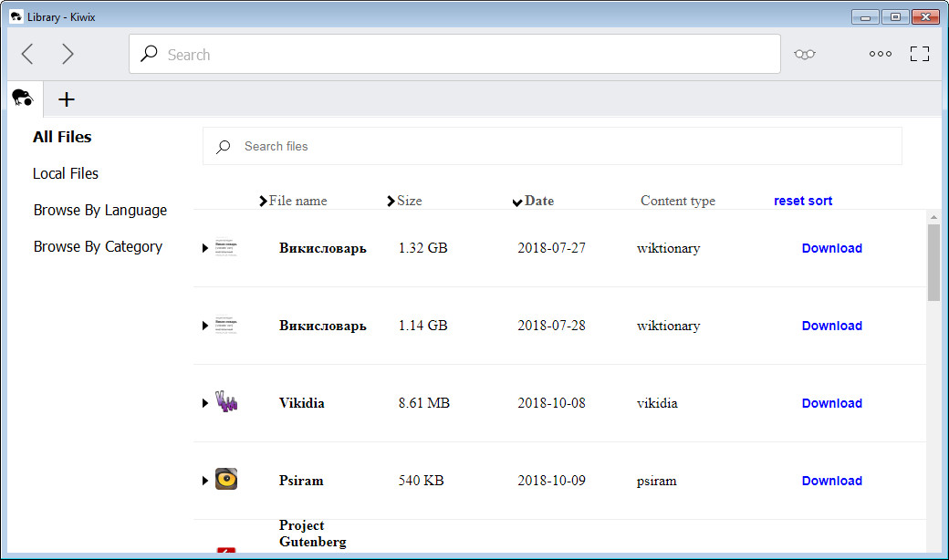The image size is (949, 560).
Task: Click the 1.14 GB size value
Action: 422,326
